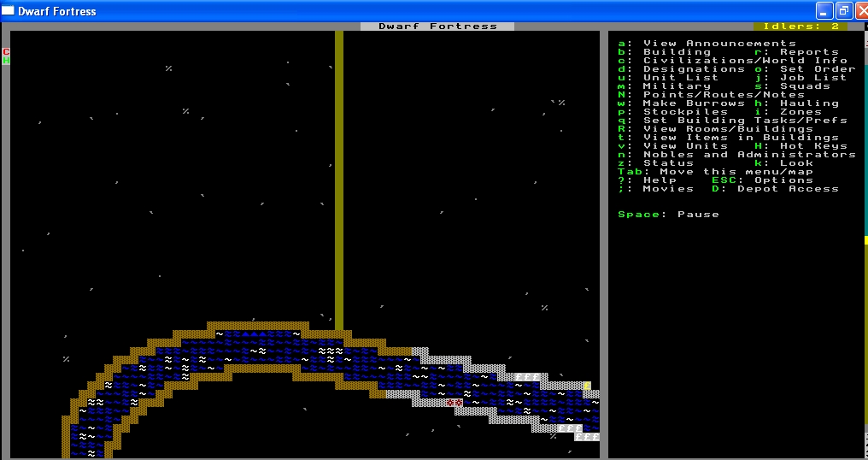Open View Announcements
The height and width of the screenshot is (460, 868).
coord(718,44)
